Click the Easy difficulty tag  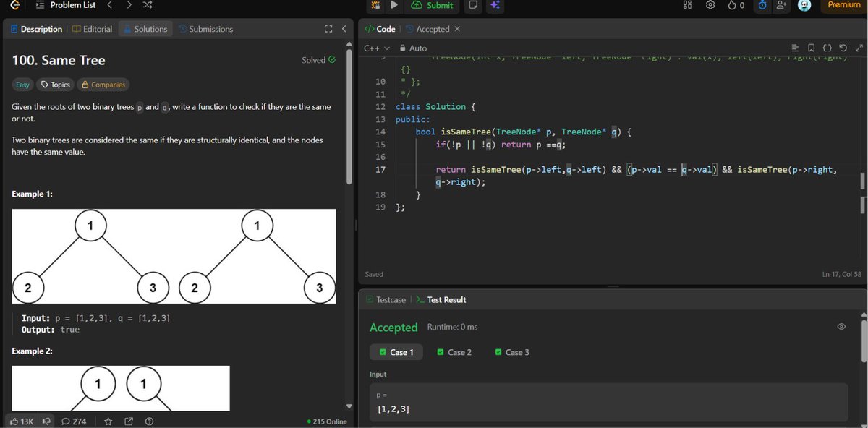(23, 85)
